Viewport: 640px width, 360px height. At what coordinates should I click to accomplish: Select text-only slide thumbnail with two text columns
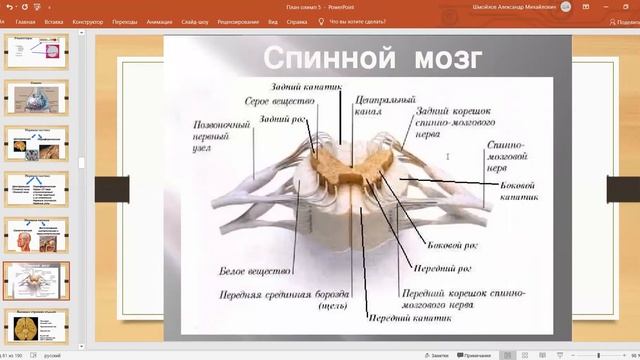coord(36,189)
